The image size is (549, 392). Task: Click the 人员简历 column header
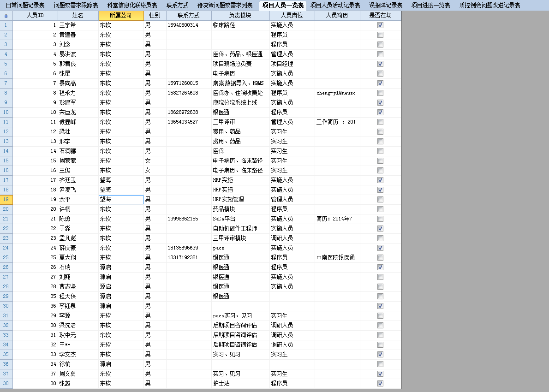pyautogui.click(x=337, y=15)
